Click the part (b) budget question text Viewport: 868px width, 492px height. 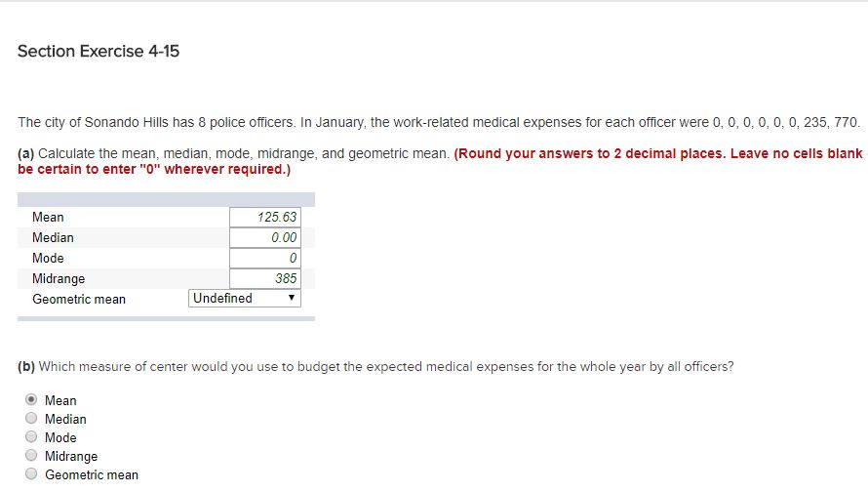coord(375,367)
